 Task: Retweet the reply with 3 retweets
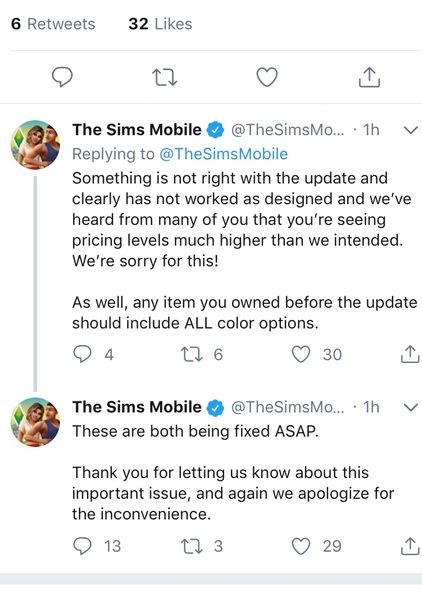pyautogui.click(x=192, y=546)
